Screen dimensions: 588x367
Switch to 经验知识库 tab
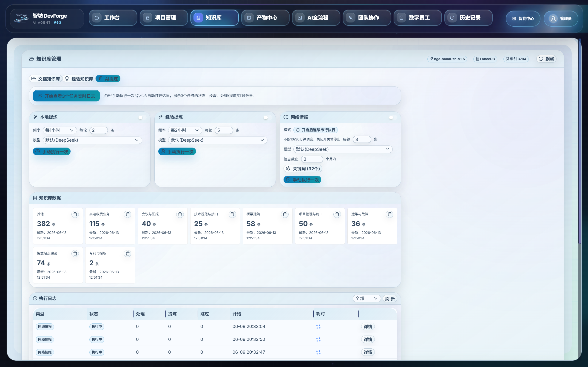pos(79,79)
